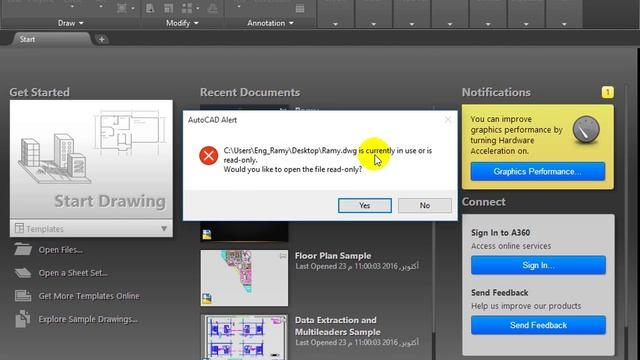Expand the Draw panel dropdown

(71, 23)
